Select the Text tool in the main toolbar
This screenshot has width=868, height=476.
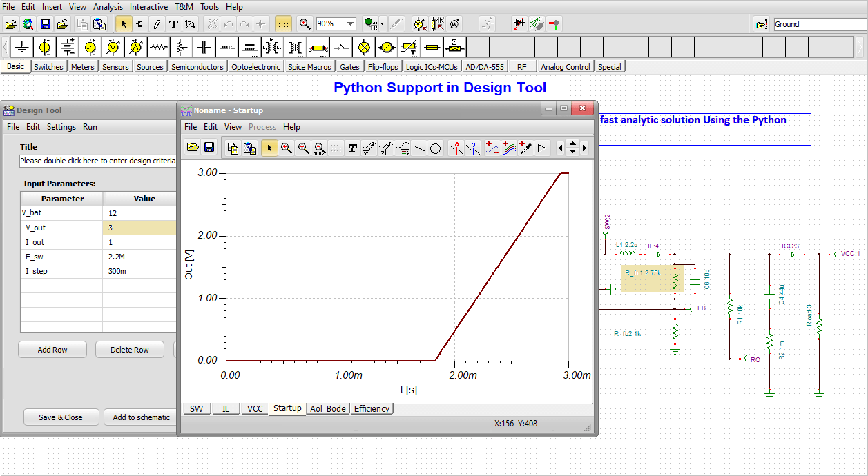point(173,23)
